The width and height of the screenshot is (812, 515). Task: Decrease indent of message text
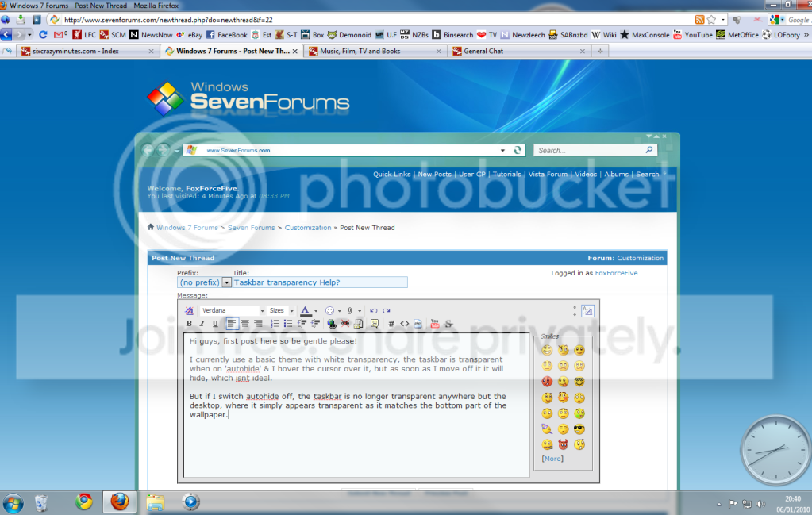pos(302,324)
